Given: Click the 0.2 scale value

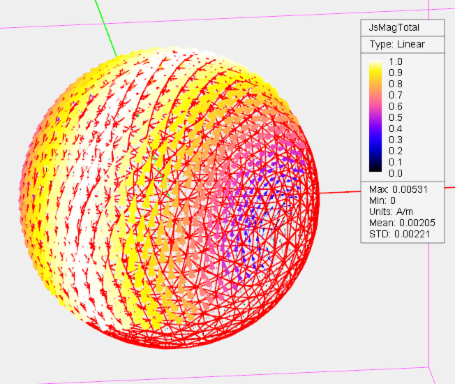Looking at the screenshot, I should click(395, 151).
